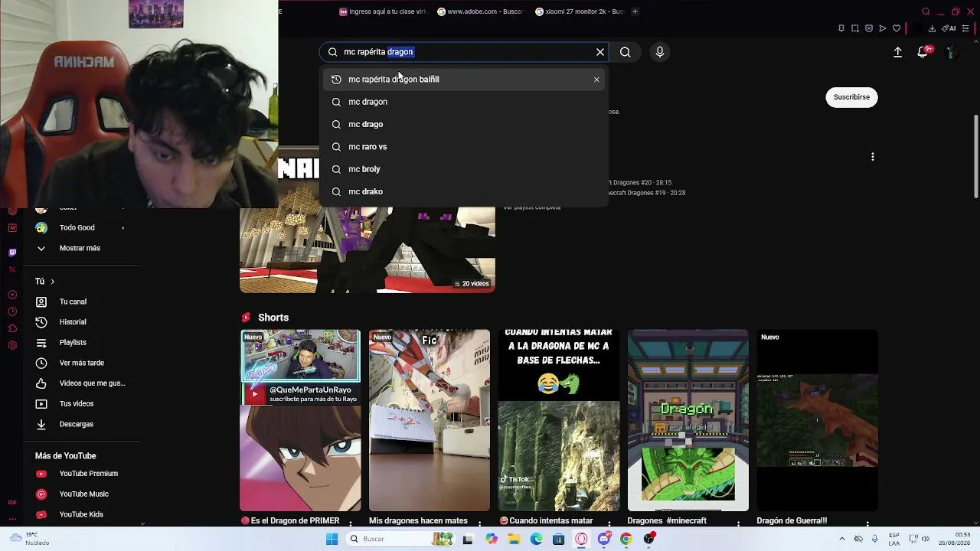Open the GX icon in Opera sidebar
This screenshot has height=551, width=980.
click(x=12, y=502)
